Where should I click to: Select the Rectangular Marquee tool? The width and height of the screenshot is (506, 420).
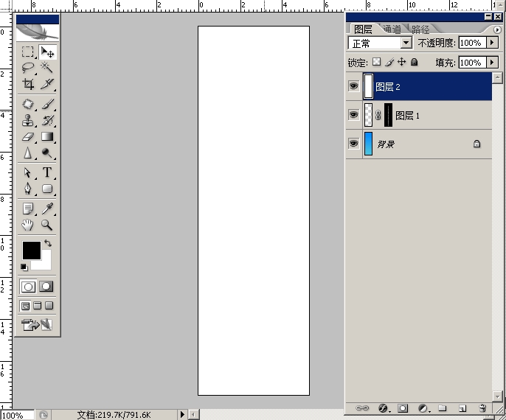28,52
